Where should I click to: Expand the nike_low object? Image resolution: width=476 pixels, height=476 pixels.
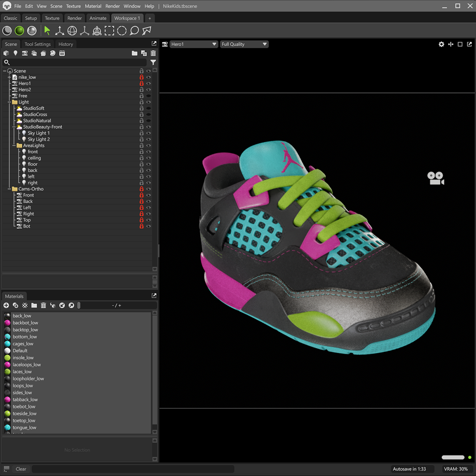point(9,78)
